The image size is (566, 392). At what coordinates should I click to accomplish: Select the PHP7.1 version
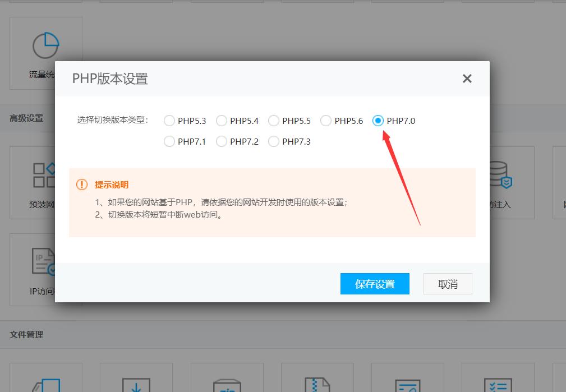coord(169,141)
